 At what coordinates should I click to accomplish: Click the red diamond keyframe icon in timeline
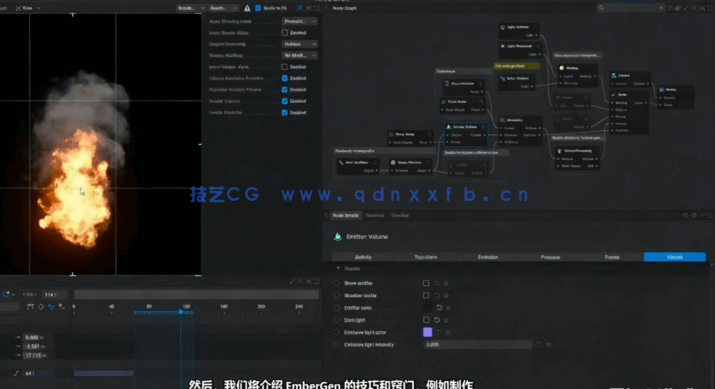pyautogui.click(x=41, y=306)
